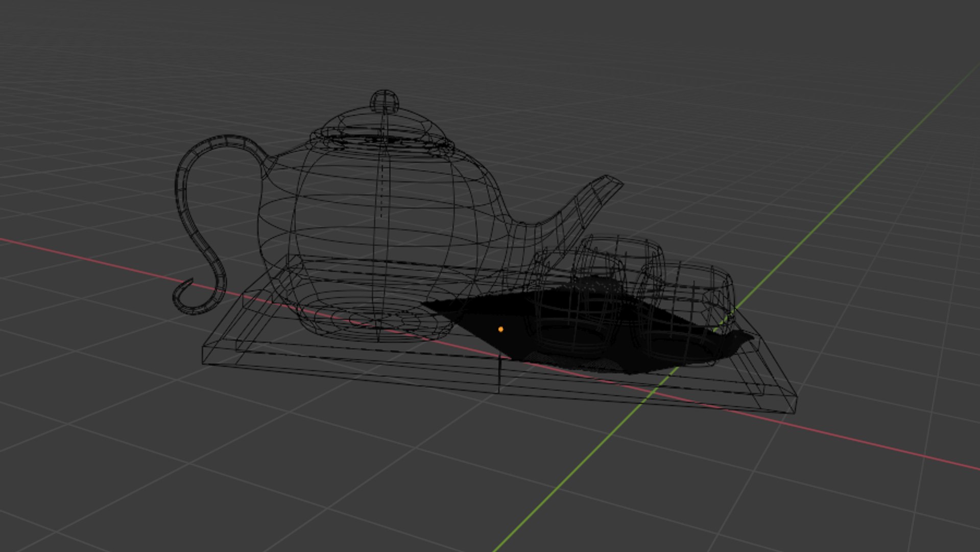Select the domed teapot lid
The image size is (980, 552).
point(384,130)
